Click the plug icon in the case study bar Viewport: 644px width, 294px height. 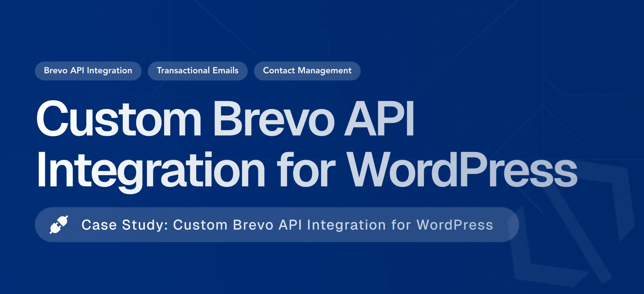coord(59,224)
